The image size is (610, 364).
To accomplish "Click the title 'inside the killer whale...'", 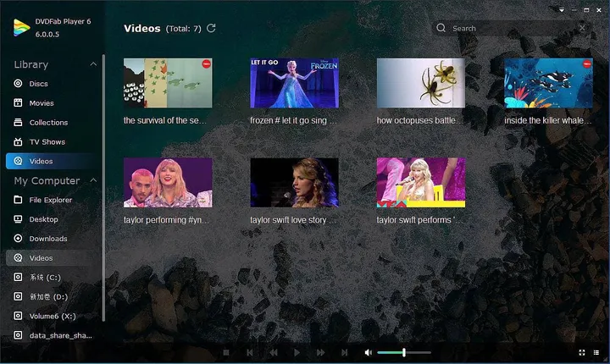I will click(x=548, y=120).
